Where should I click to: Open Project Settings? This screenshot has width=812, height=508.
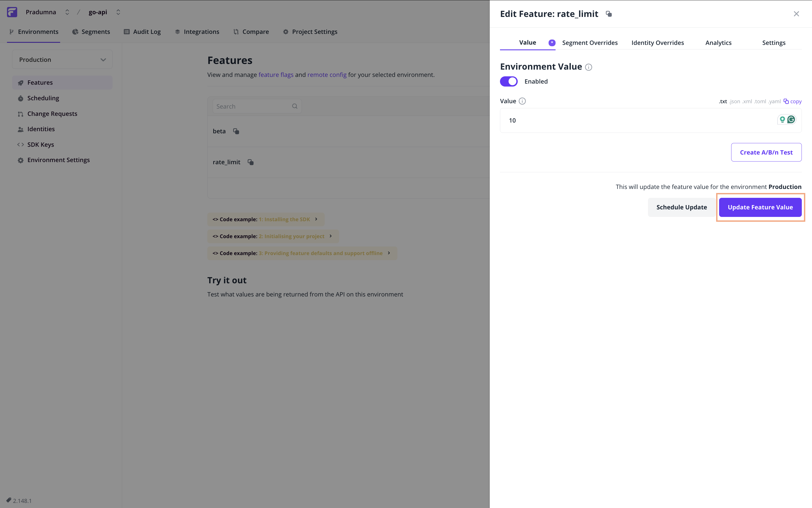pyautogui.click(x=310, y=32)
